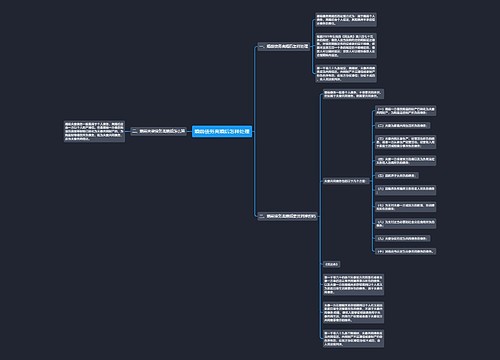Click the parent node of the ten numbered items

coord(346,181)
